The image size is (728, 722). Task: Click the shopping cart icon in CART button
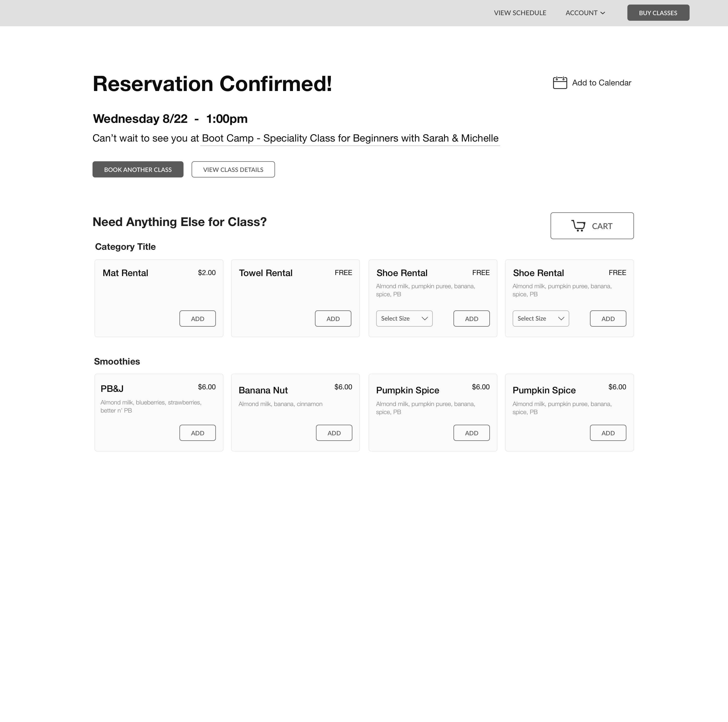coord(579,225)
